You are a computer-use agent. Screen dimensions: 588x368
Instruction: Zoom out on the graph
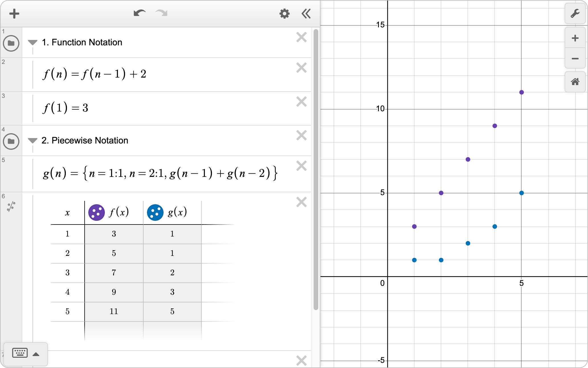(575, 58)
